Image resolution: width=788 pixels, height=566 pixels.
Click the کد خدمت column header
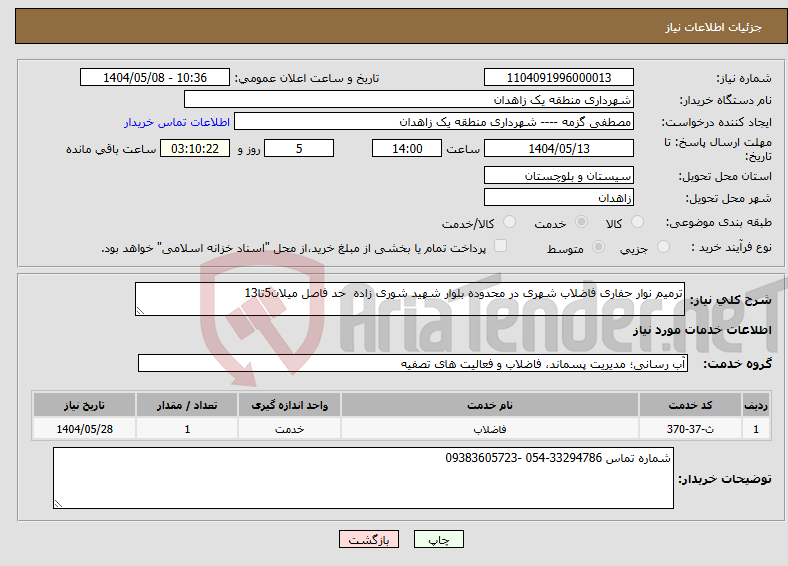[x=691, y=405]
